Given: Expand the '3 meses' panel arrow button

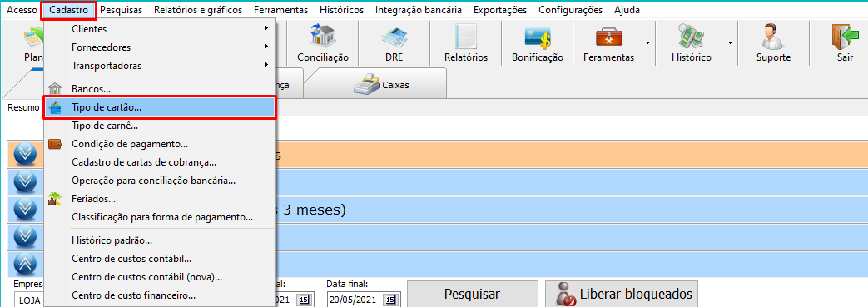Looking at the screenshot, I should [x=24, y=209].
